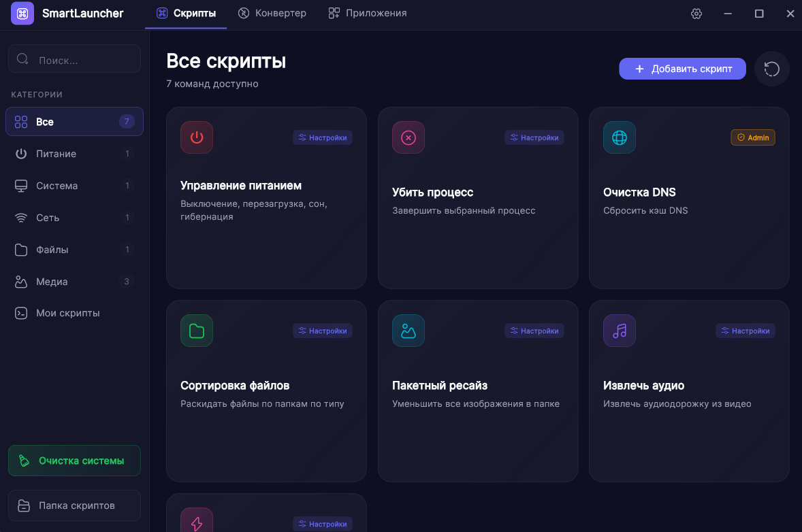Click the Сортировка файлов title
This screenshot has height=532, width=802.
(x=235, y=386)
